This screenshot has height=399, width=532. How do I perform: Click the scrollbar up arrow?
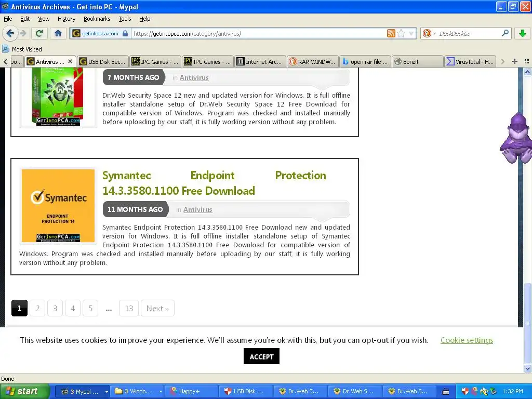point(527,72)
